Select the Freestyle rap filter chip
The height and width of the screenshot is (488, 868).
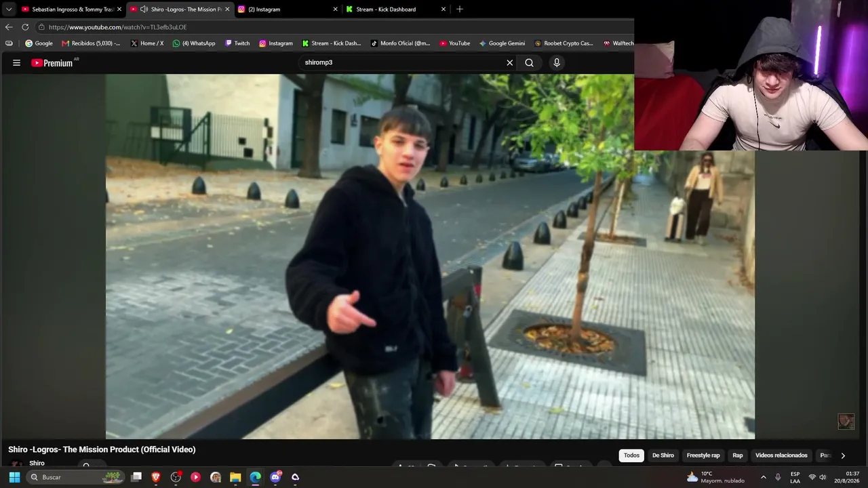[x=703, y=455]
